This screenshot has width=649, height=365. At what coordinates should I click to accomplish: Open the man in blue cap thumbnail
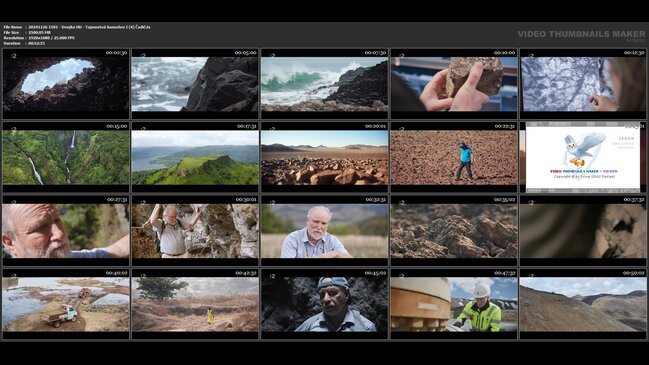tap(324, 304)
